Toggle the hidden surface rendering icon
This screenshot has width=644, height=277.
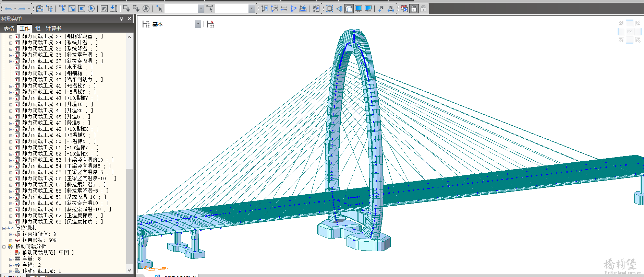349,9
